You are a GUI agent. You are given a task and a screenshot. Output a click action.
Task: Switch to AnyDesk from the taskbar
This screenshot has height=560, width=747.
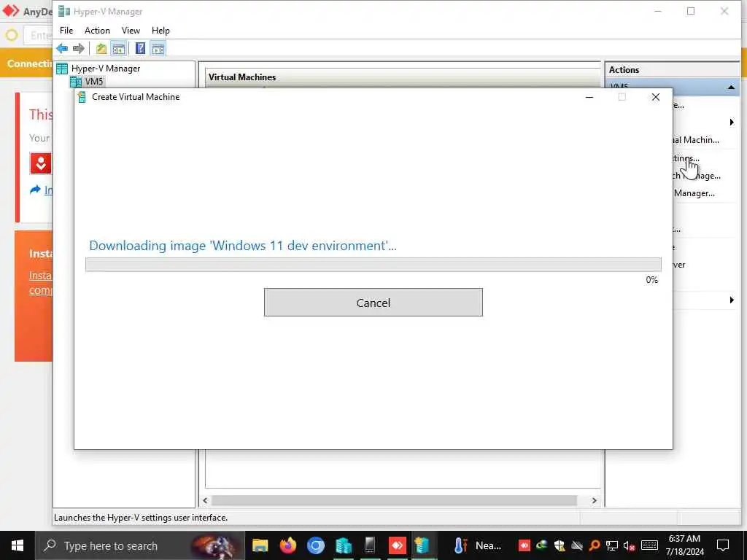pos(398,545)
